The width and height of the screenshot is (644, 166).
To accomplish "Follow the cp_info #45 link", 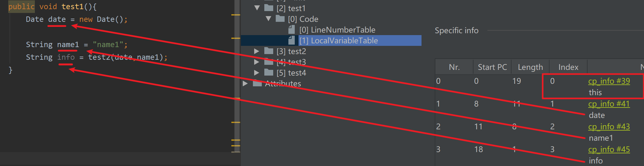I will click(609, 149).
